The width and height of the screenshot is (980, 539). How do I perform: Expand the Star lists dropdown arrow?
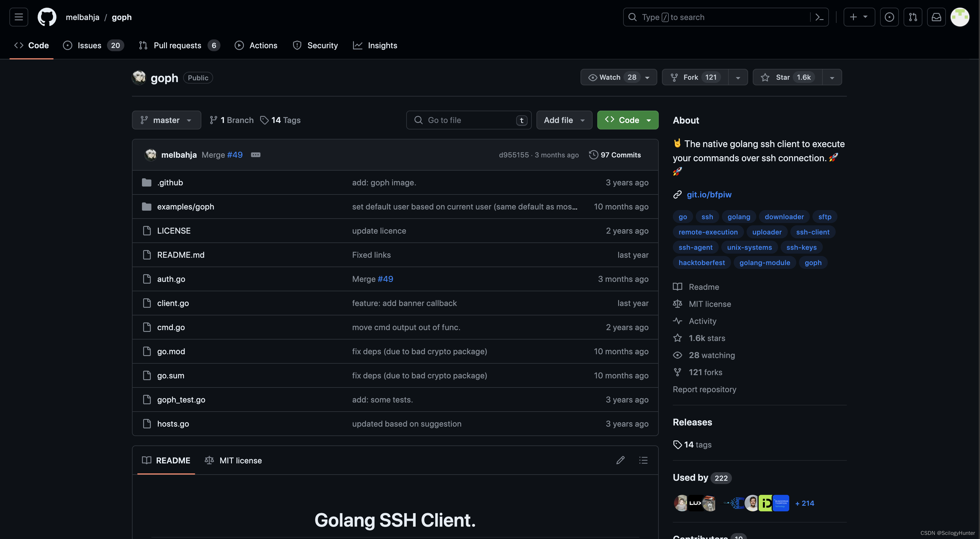(x=832, y=77)
